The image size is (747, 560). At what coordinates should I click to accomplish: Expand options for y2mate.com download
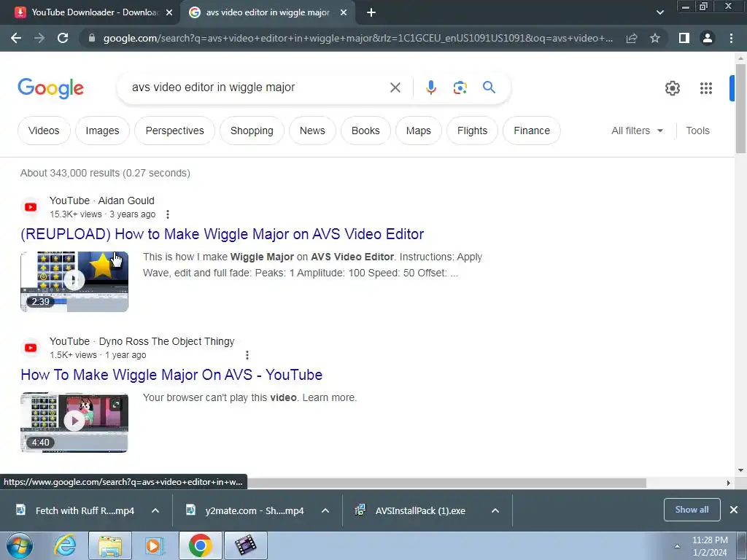tap(325, 510)
